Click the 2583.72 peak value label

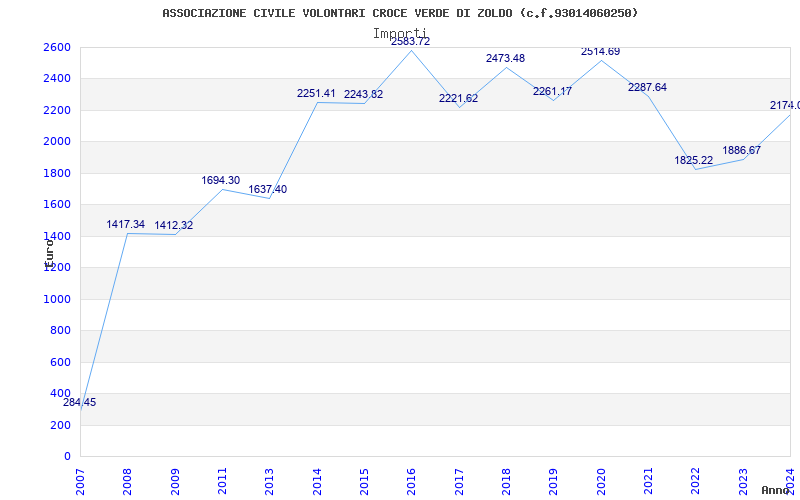point(410,42)
